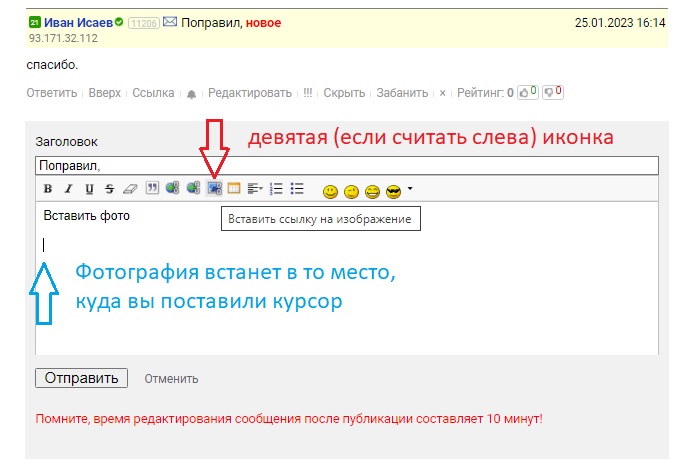Screen dimensions: 677x474
Task: Open the text alignment dropdown
Action: click(255, 189)
